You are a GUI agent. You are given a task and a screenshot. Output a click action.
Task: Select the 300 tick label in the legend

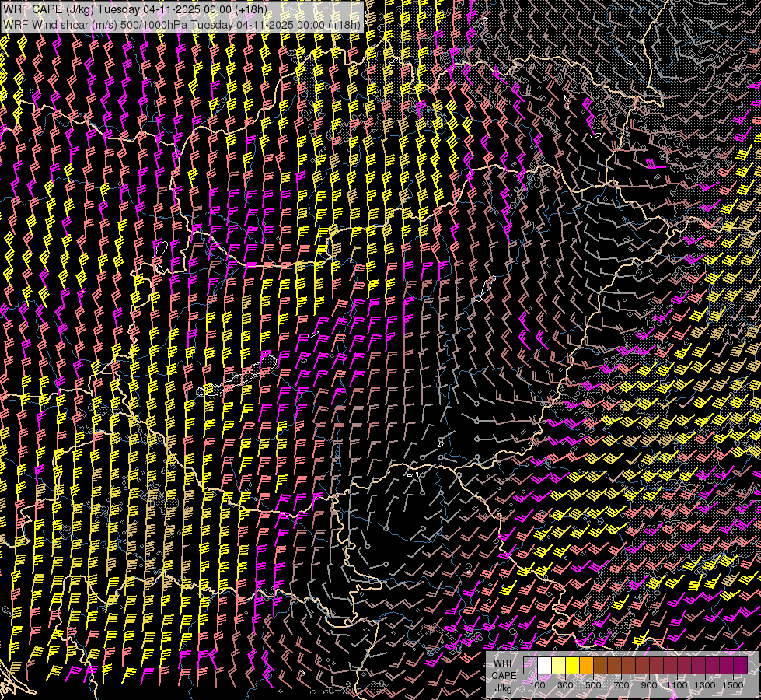coord(565,684)
